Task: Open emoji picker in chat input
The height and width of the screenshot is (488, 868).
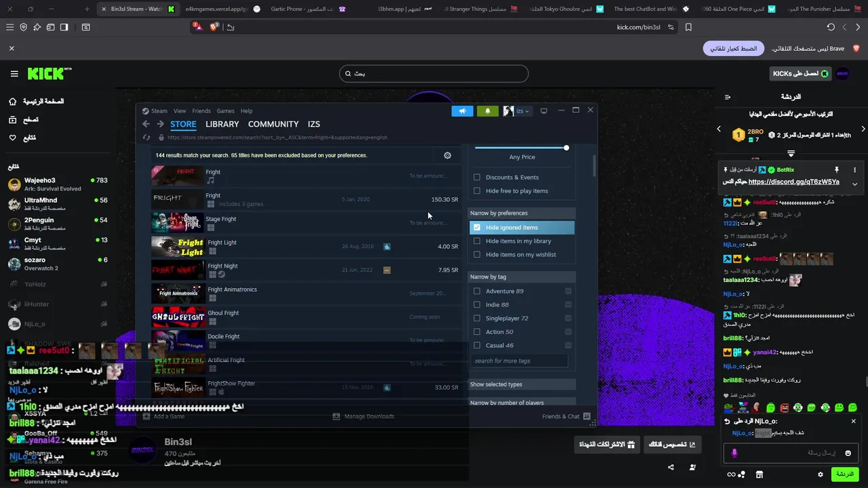Action: coord(848,453)
